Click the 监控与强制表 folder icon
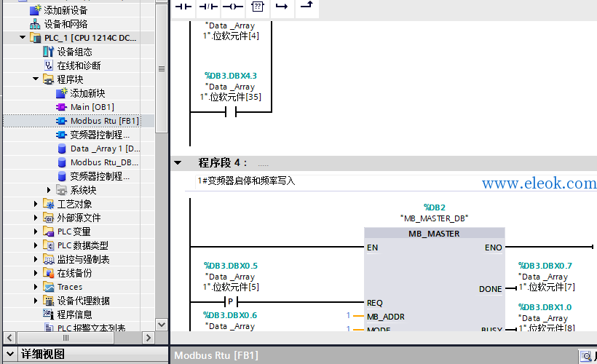This screenshot has height=364, width=597. [48, 259]
